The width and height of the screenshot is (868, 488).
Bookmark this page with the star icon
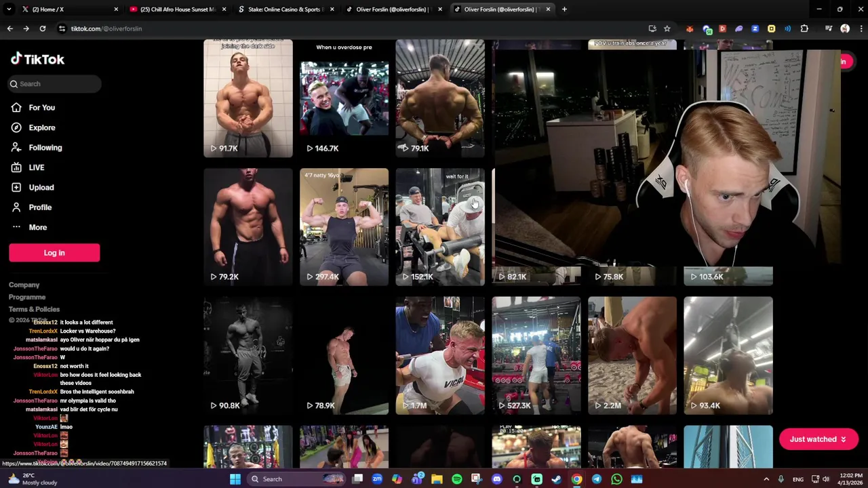pyautogui.click(x=667, y=28)
